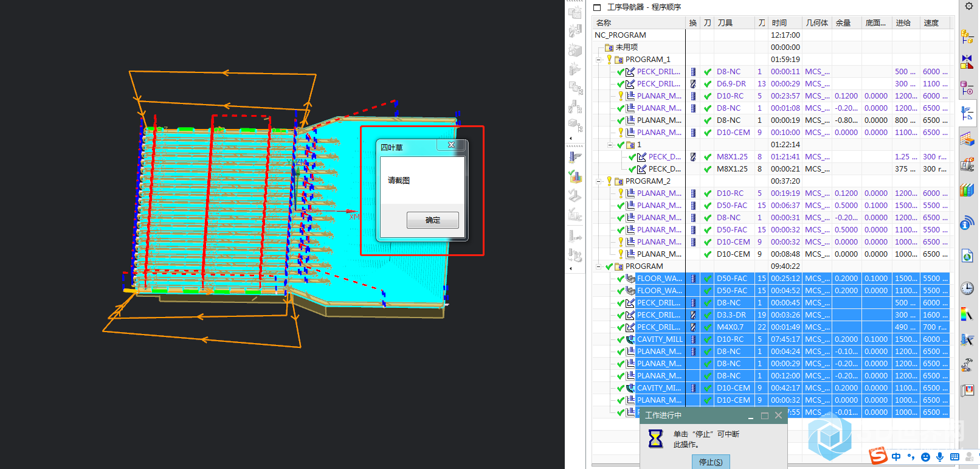This screenshot has height=469, width=980.
Task: Expand lower left toolbar overflow arrow
Action: (x=570, y=268)
